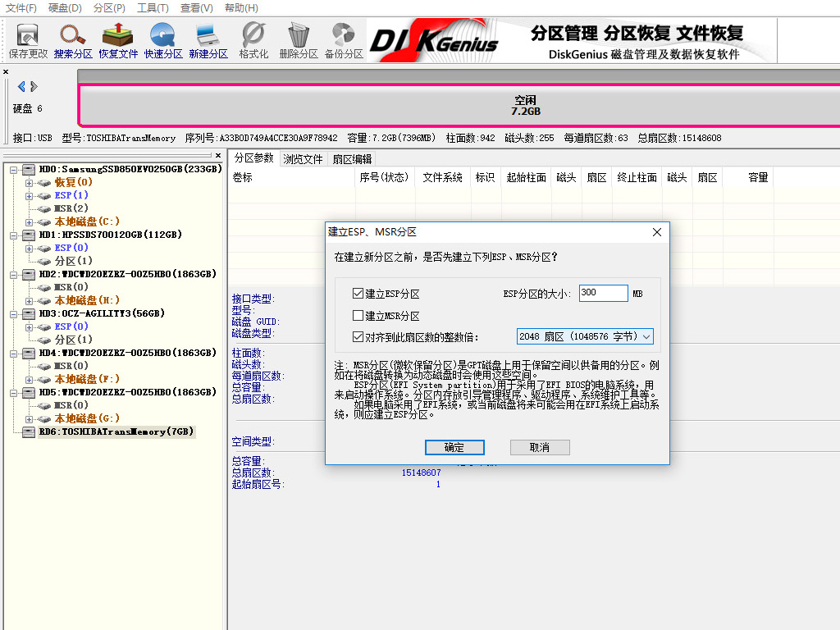Expand the HD1:HPSSDS700120GB disk node
This screenshot has height=630, width=840.
pos(13,235)
